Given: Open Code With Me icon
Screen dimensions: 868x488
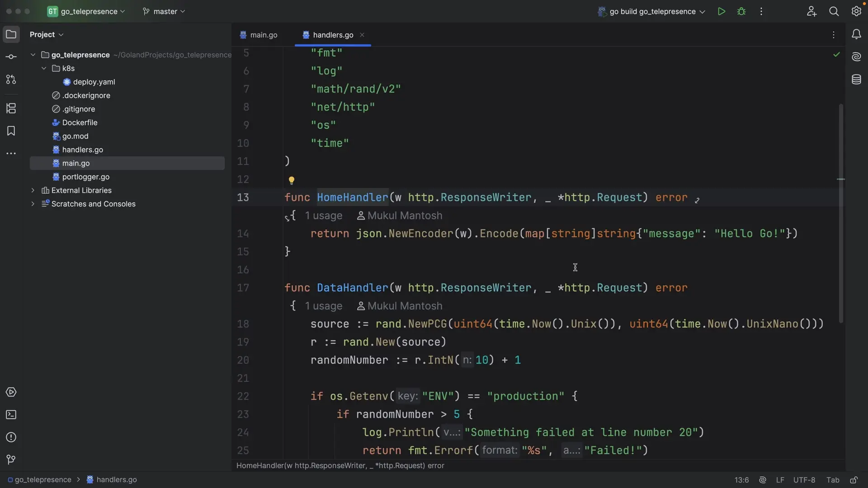Looking at the screenshot, I should pos(811,11).
